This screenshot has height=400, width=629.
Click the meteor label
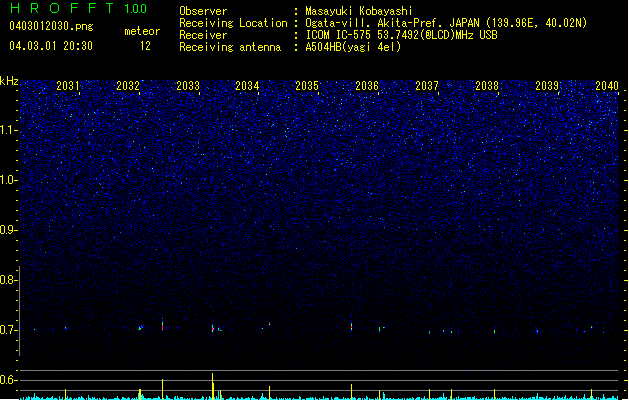pos(142,31)
